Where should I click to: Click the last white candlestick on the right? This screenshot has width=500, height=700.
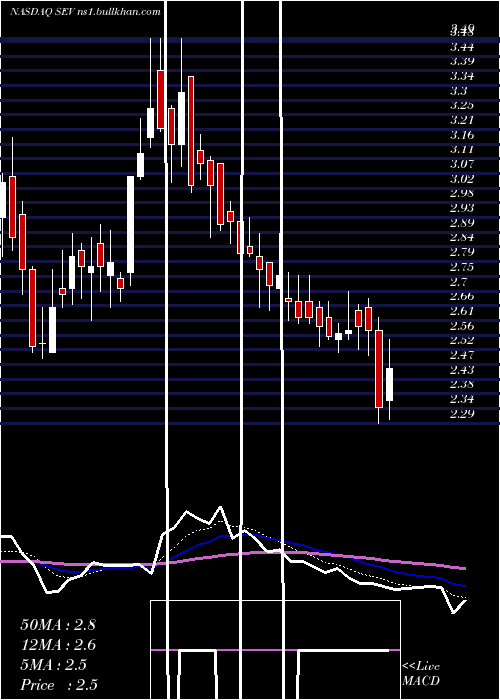(389, 384)
